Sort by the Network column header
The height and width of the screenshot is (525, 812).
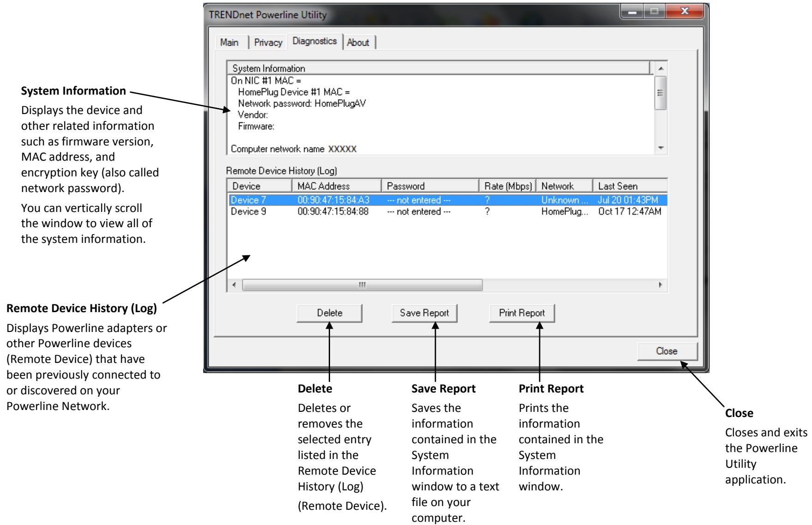click(565, 186)
